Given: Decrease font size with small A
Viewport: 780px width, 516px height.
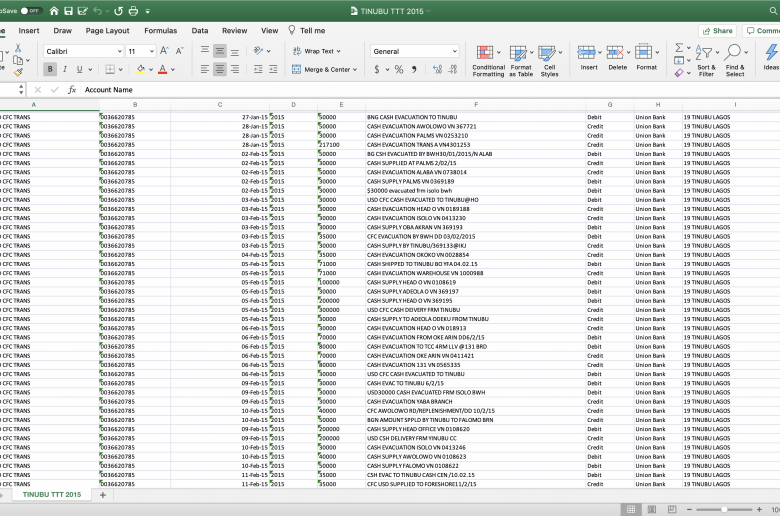Looking at the screenshot, I should (180, 51).
